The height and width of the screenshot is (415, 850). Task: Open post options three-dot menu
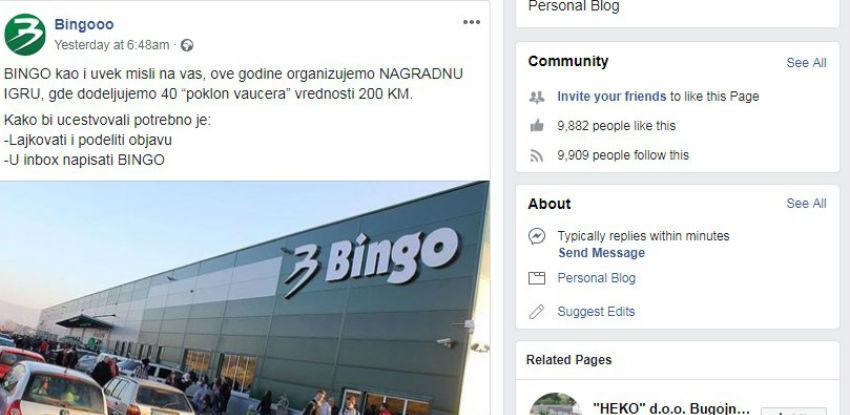(x=471, y=22)
